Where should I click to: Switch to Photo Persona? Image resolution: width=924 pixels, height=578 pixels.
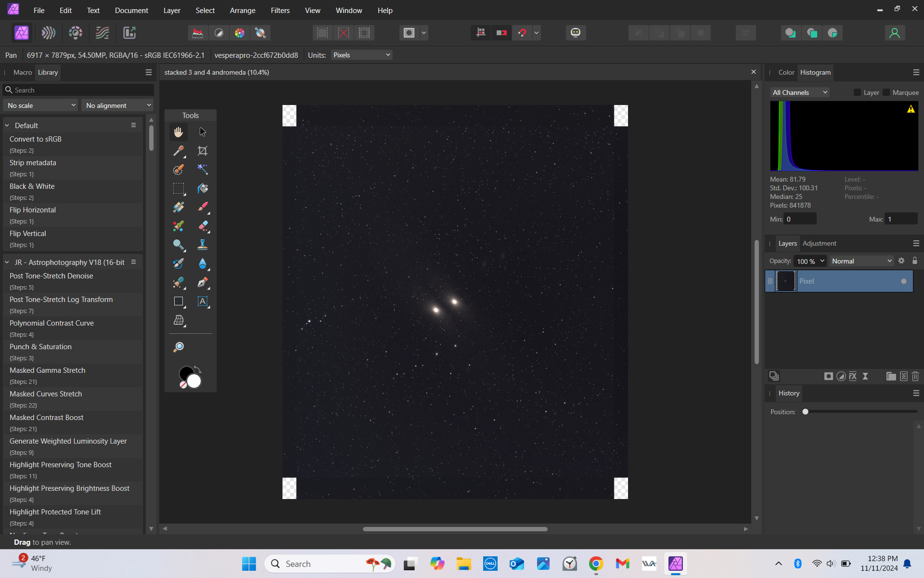(x=22, y=33)
